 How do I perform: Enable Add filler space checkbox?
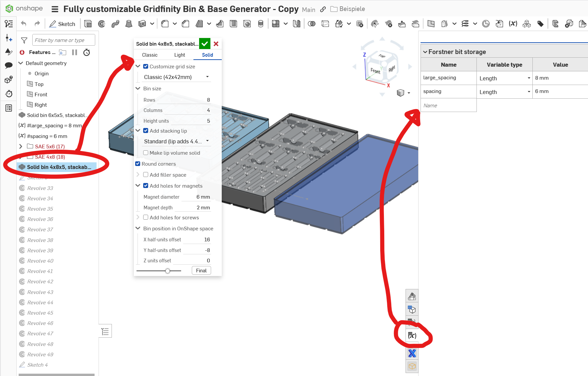(146, 175)
